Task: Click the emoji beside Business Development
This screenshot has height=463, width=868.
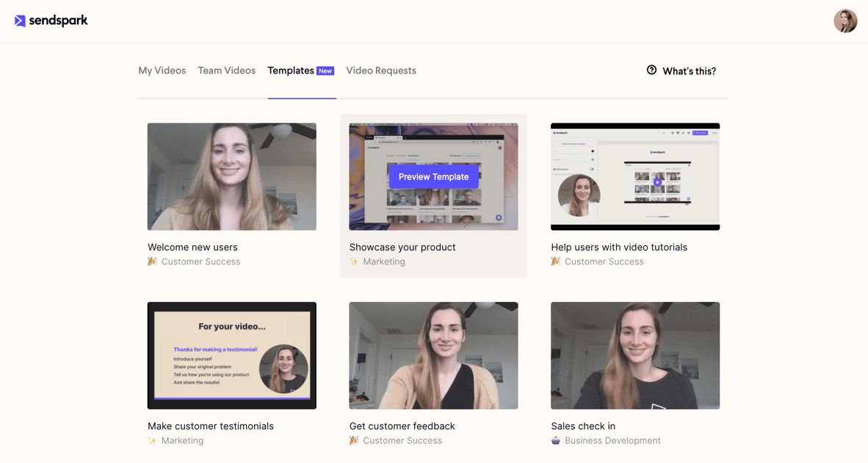Action: point(557,440)
